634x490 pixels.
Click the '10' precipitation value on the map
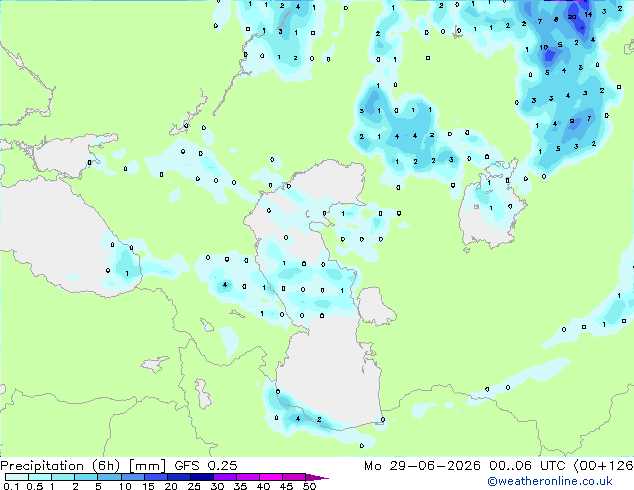(544, 48)
